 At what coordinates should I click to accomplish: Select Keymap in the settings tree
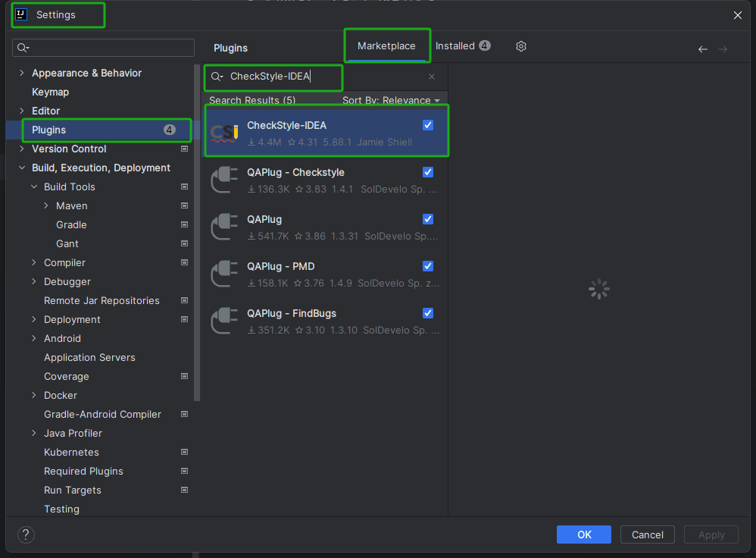(x=50, y=92)
